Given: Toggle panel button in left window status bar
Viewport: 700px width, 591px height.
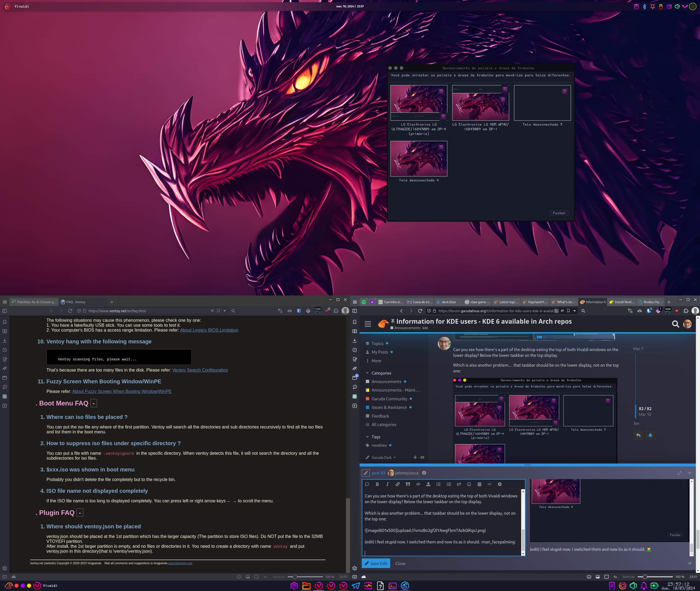Looking at the screenshot, I should 5,577.
